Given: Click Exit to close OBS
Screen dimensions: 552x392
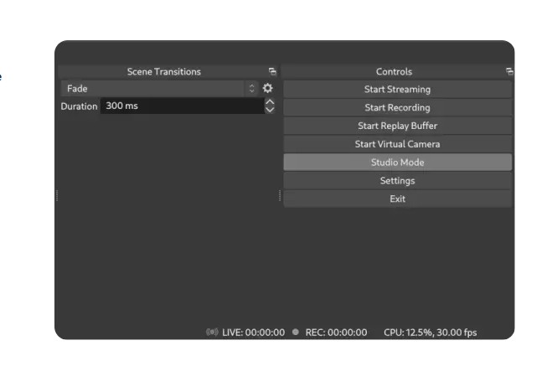Looking at the screenshot, I should tap(397, 199).
